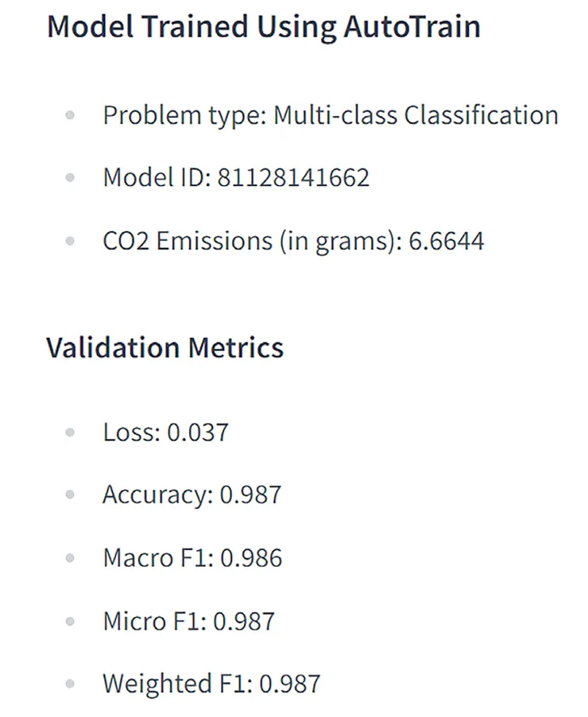Click the "Model Trained Using AutoTrain" heading
The height and width of the screenshot is (717, 588).
263,27
